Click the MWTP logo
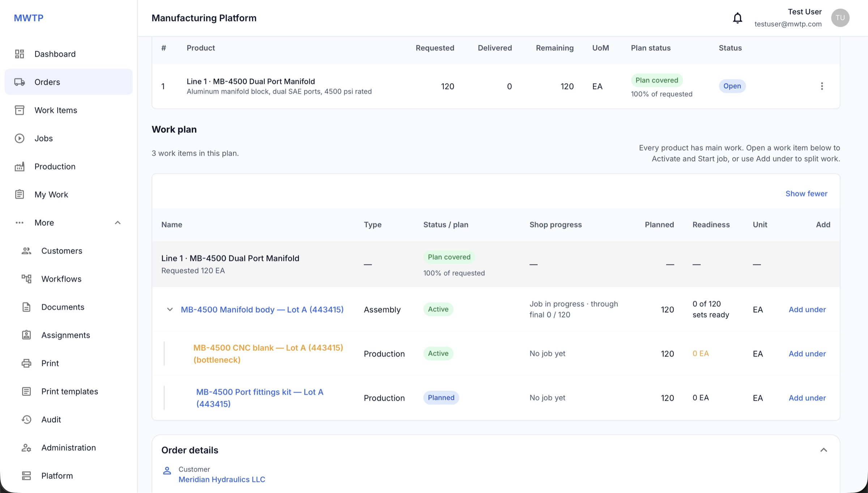The width and height of the screenshot is (868, 493). [x=29, y=18]
